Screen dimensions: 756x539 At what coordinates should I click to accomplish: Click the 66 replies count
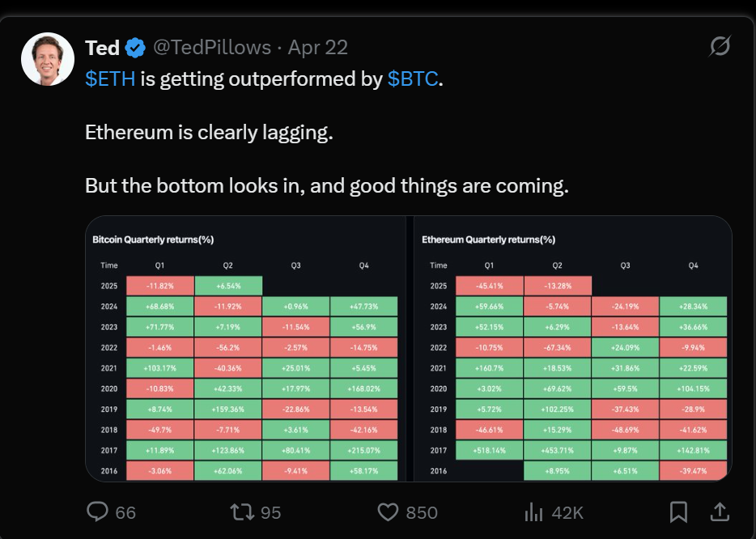click(125, 512)
